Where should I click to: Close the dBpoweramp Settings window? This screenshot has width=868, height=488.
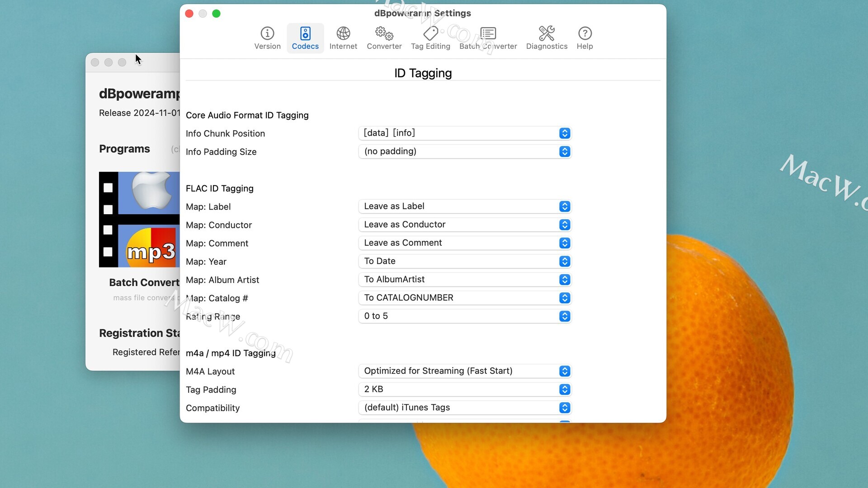coord(189,14)
